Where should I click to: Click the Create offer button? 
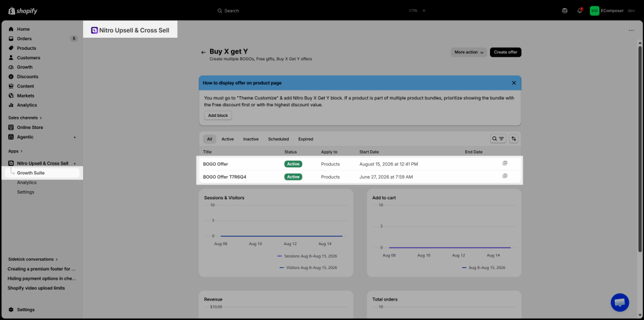506,53
